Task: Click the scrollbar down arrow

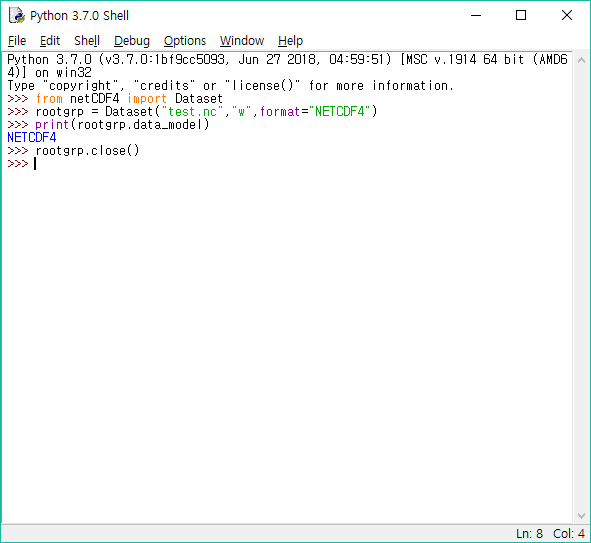Action: 581,515
